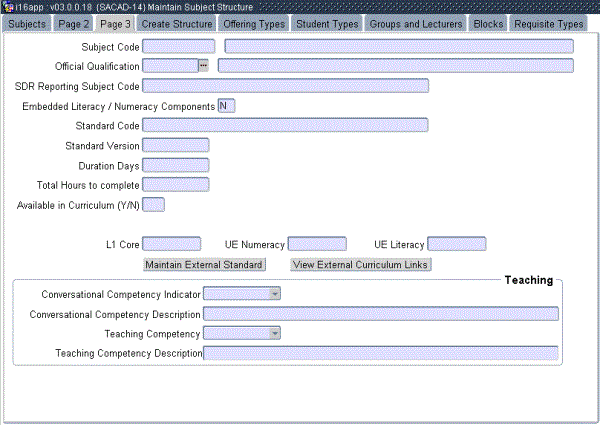Click the 'Standard Version' label

[102, 146]
